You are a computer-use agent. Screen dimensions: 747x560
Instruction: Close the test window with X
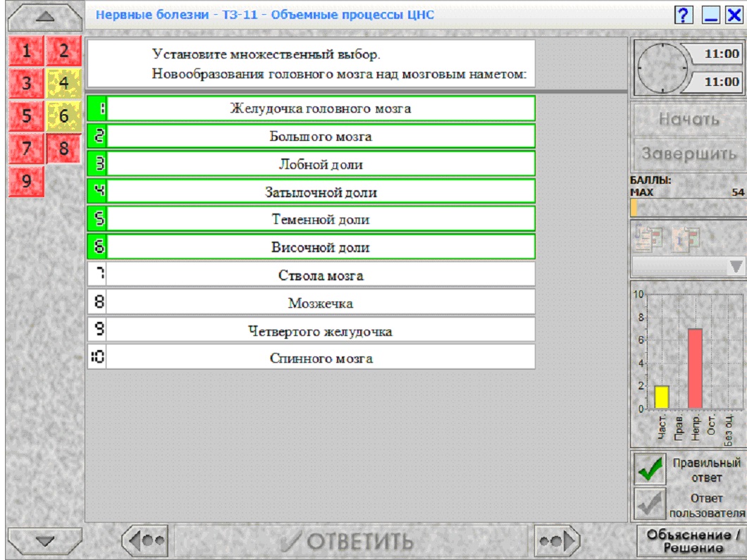click(x=734, y=15)
